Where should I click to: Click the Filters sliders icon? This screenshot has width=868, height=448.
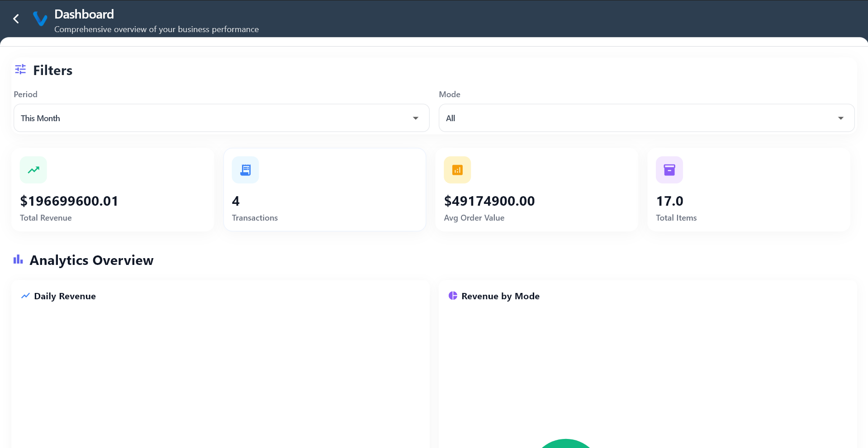20,70
